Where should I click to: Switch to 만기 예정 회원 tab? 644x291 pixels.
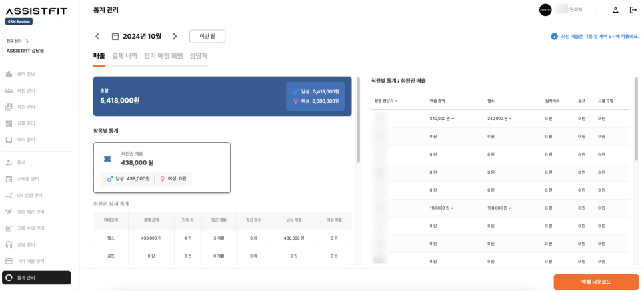click(163, 56)
